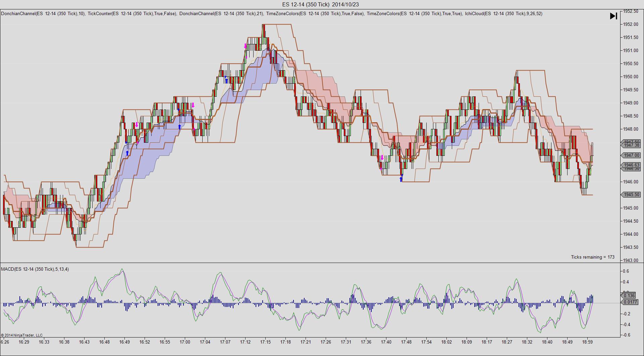The height and width of the screenshot is (356, 644).
Task: Click the 16:29 time axis label
Action: 24,342
